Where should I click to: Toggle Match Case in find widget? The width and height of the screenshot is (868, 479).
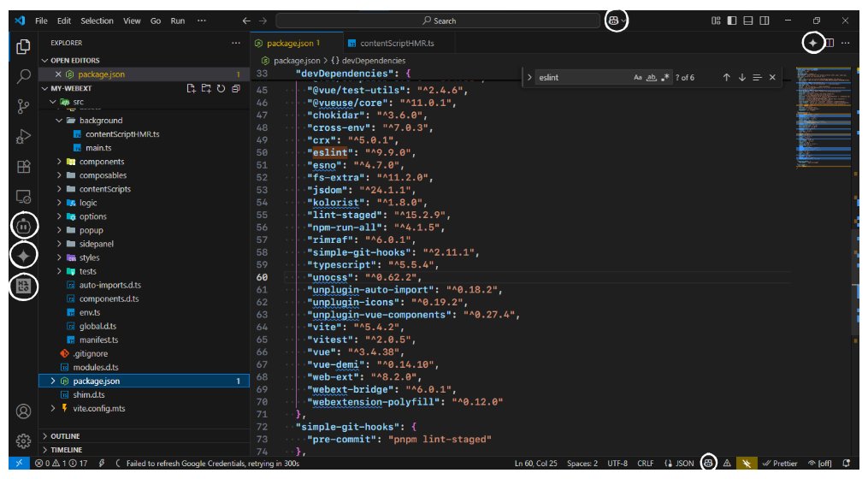638,78
